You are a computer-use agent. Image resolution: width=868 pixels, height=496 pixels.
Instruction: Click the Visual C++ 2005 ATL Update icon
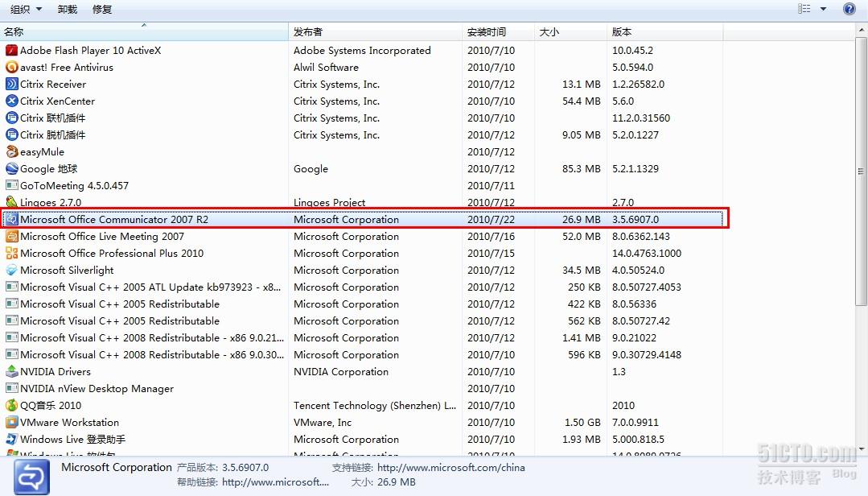click(x=11, y=287)
